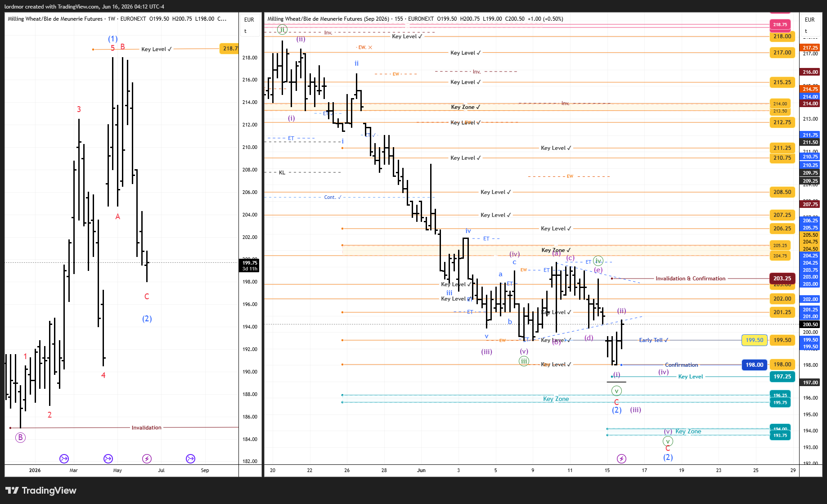Viewport: 827px width, 504px height.
Task: Open the rollover arrow icon just left of Mar
Action: pos(64,459)
